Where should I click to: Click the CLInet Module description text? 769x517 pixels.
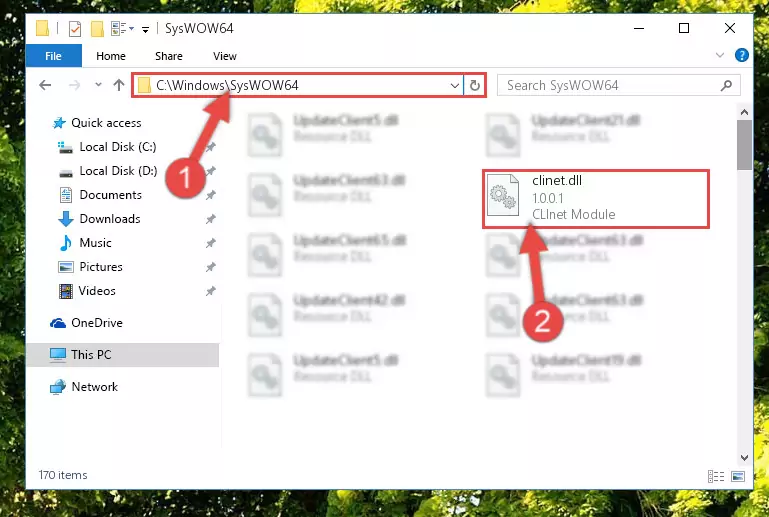573,214
